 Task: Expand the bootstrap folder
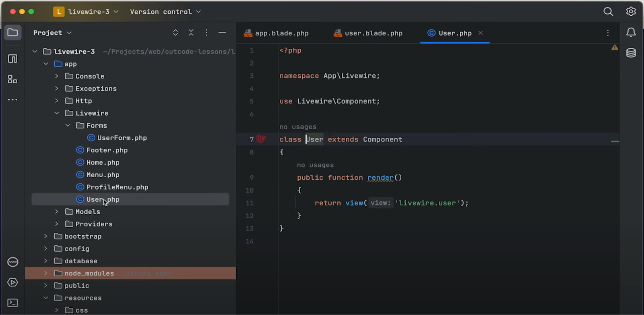46,236
